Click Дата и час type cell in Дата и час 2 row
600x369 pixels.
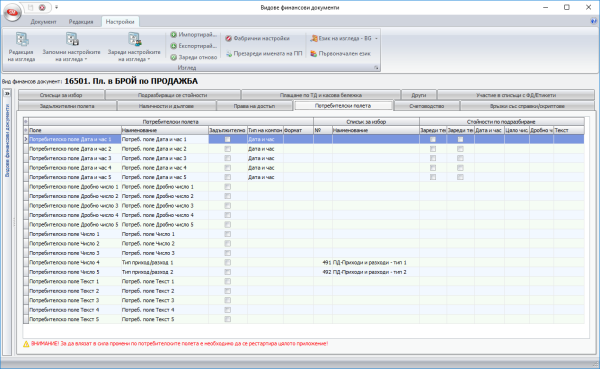pos(265,149)
